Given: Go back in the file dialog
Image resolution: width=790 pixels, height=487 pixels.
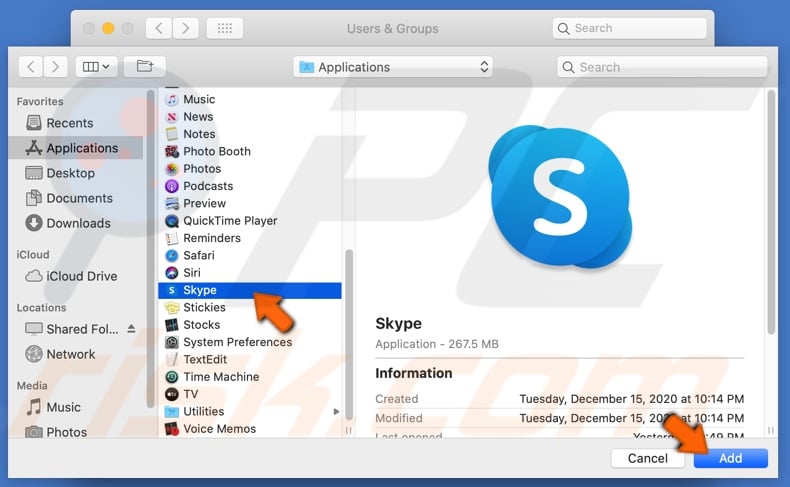Looking at the screenshot, I should click(31, 66).
